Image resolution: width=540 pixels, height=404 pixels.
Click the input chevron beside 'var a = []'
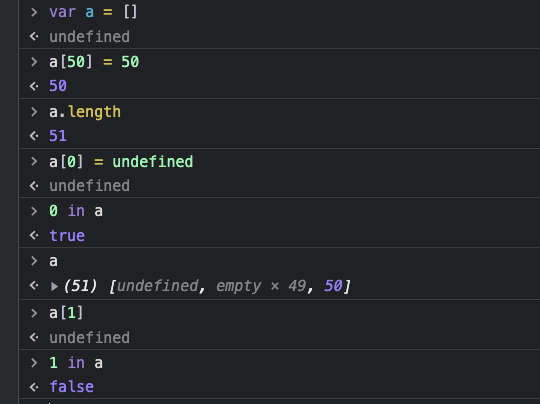34,12
